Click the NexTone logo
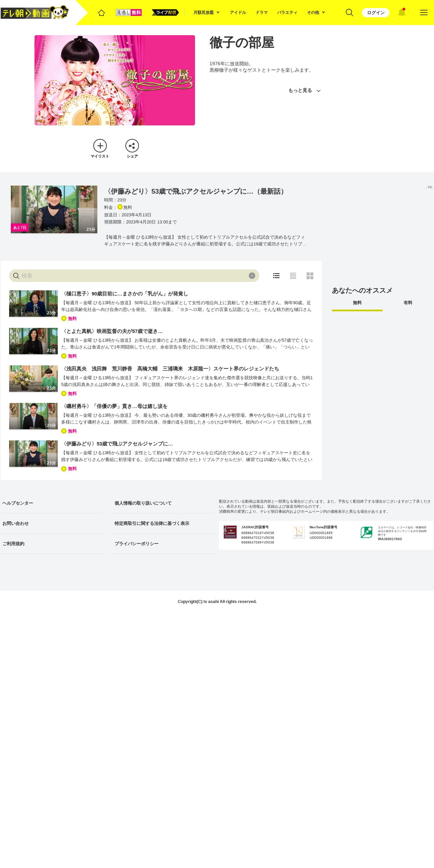 tap(298, 532)
